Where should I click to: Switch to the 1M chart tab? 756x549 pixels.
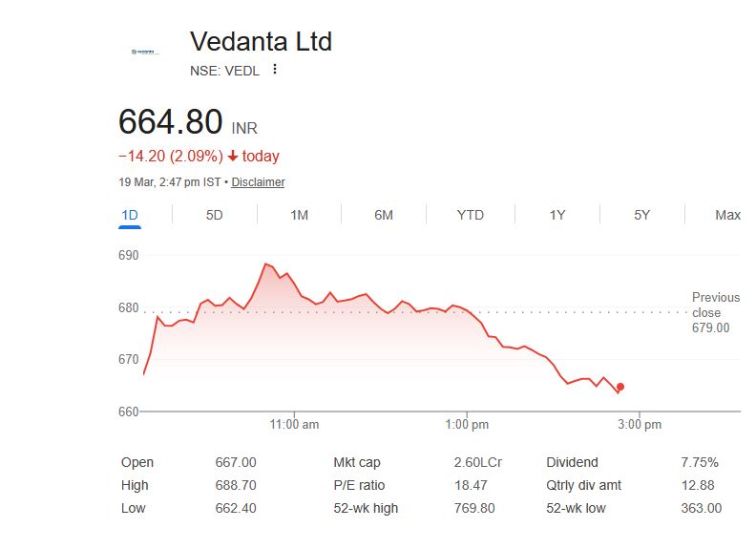coord(299,215)
